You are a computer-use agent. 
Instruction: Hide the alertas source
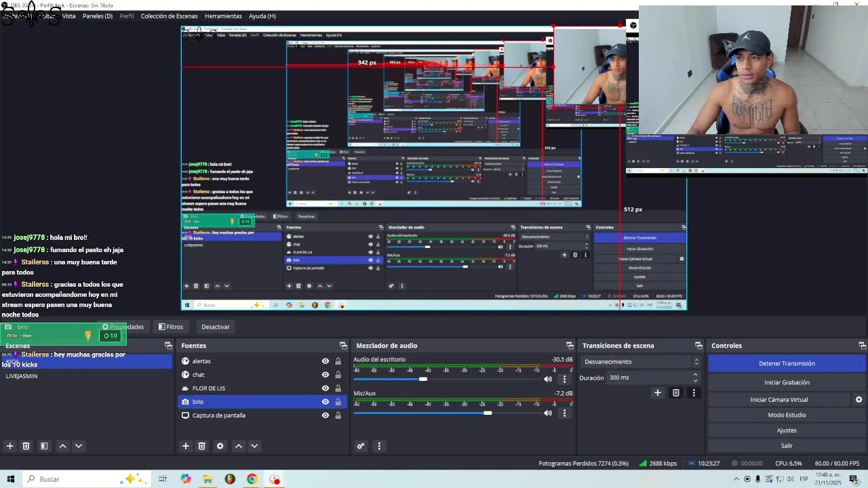(325, 361)
